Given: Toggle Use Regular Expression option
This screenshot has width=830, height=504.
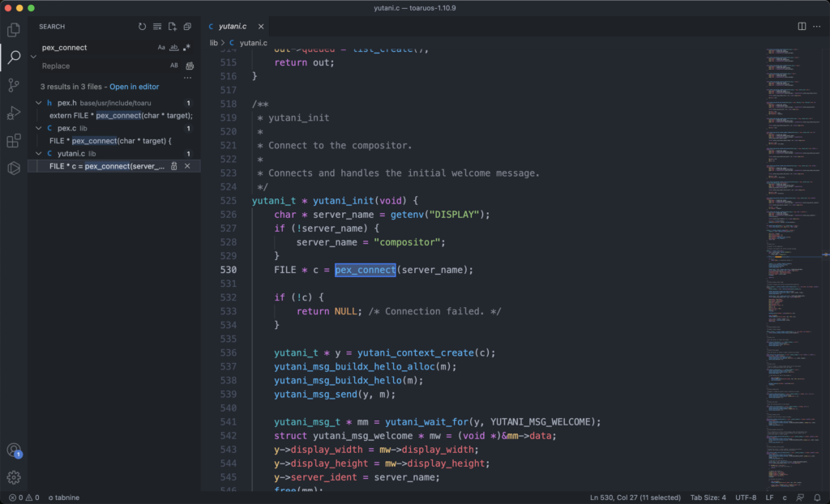Looking at the screenshot, I should (x=187, y=48).
